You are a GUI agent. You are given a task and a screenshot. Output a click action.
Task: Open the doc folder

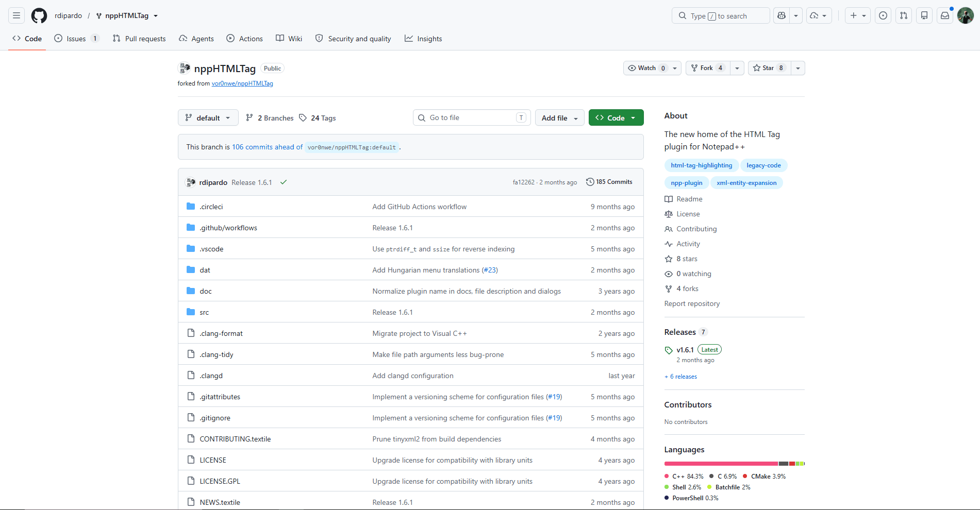click(206, 291)
